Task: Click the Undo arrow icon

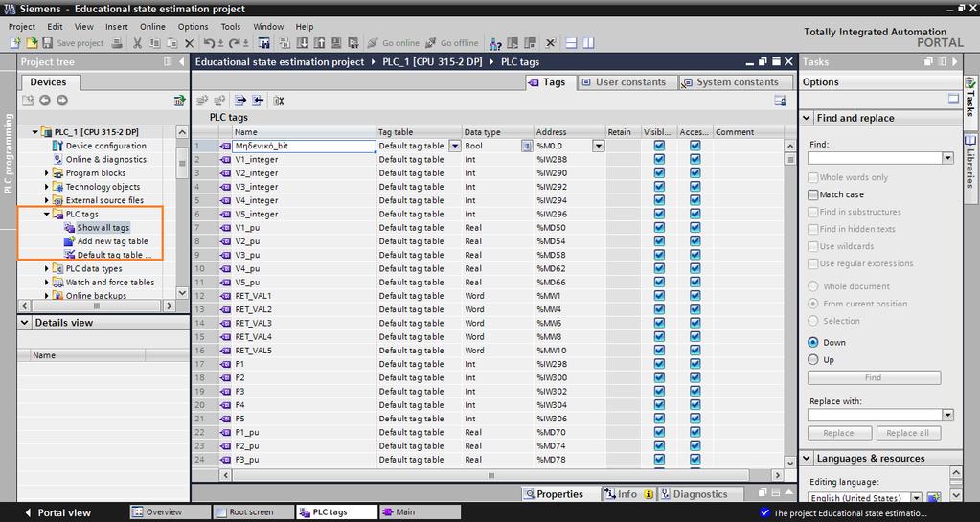Action: point(209,43)
